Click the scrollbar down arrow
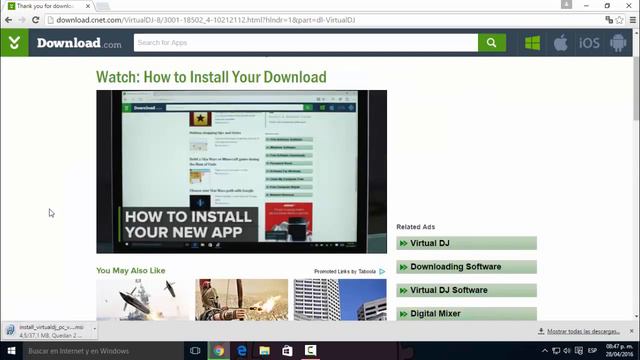Viewport: 640px width, 360px height. pyautogui.click(x=636, y=316)
